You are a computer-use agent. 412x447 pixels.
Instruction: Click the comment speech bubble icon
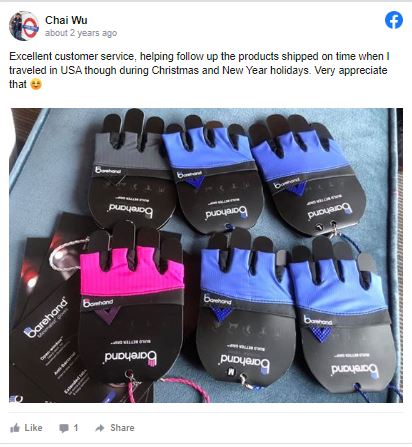(x=64, y=428)
